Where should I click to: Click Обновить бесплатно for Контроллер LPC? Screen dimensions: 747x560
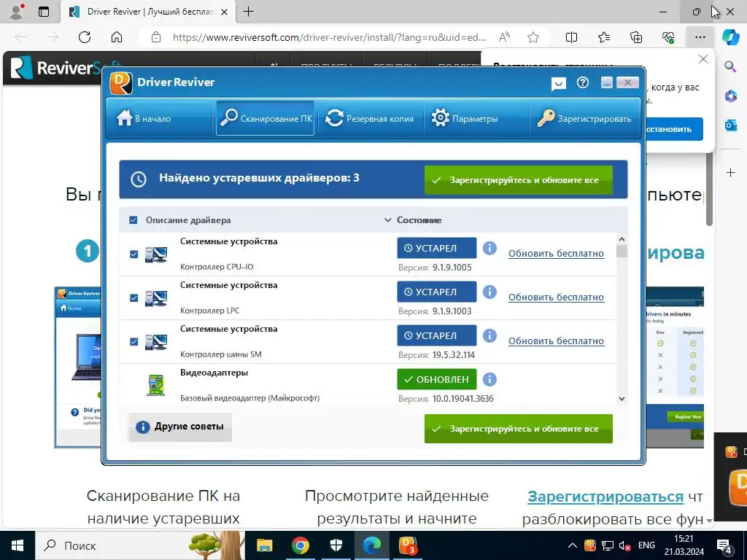[556, 297]
